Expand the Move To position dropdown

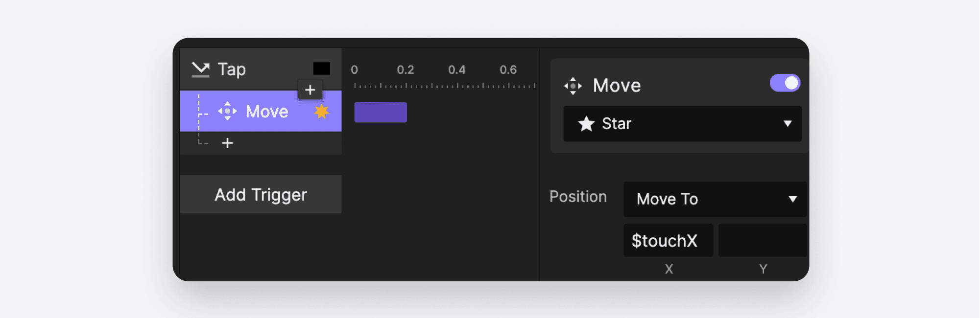tap(715, 199)
